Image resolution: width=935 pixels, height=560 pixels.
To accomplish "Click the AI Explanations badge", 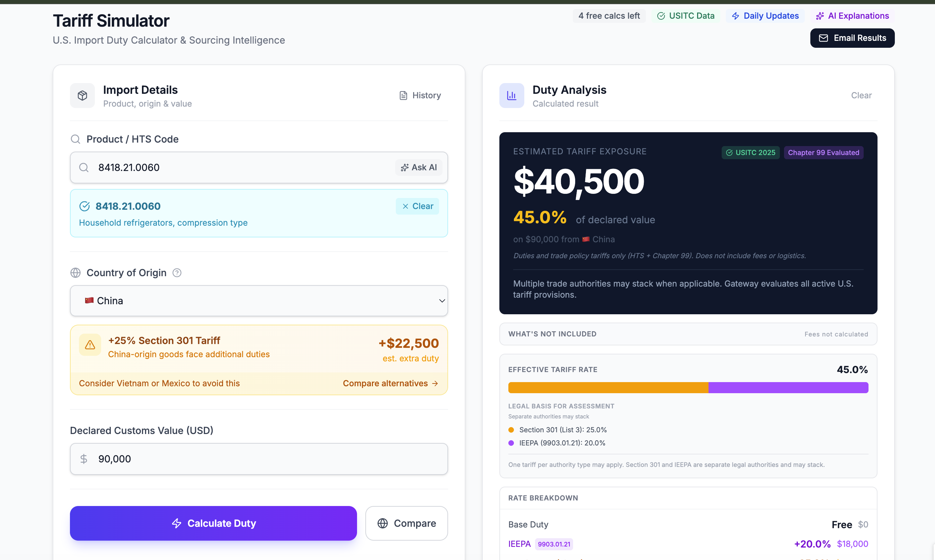I will (852, 16).
